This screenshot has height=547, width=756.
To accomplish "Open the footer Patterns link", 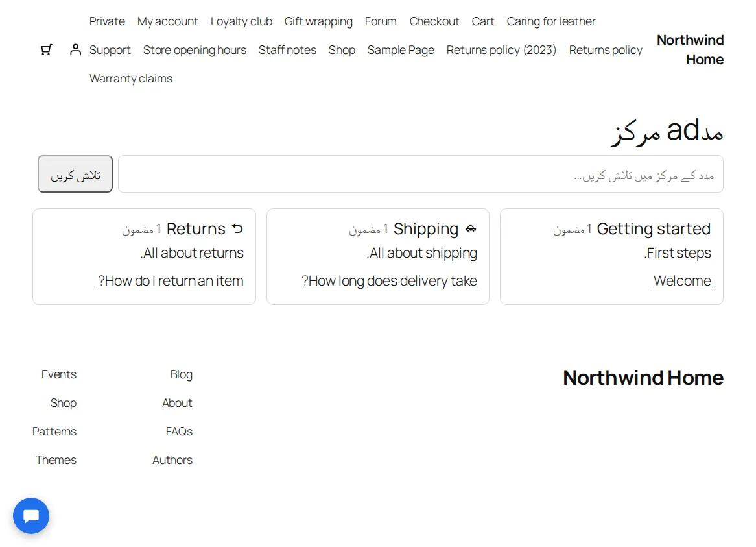I will tap(54, 432).
